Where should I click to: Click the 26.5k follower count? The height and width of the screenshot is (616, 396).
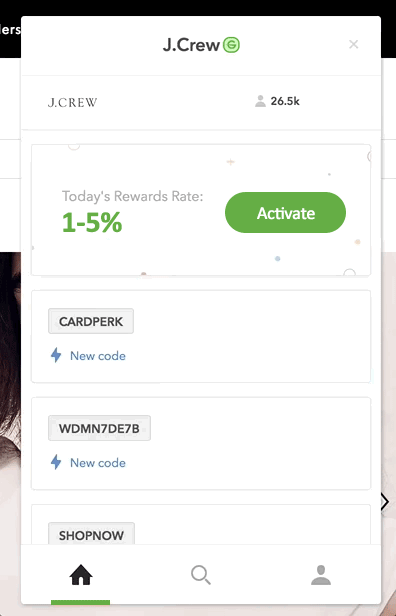click(285, 101)
